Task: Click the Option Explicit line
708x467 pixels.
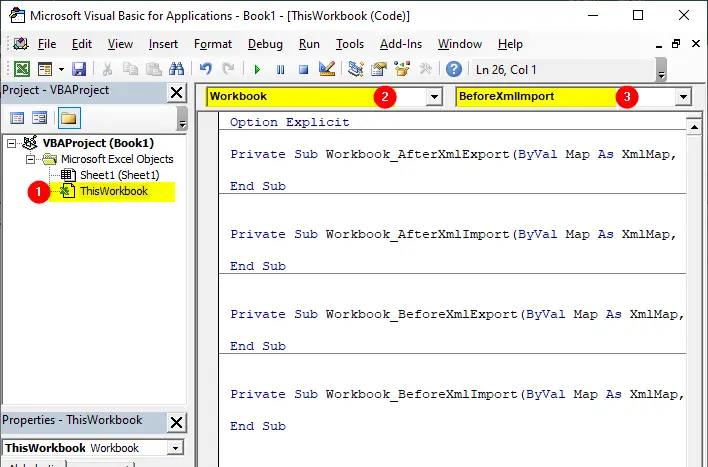Action: [289, 122]
